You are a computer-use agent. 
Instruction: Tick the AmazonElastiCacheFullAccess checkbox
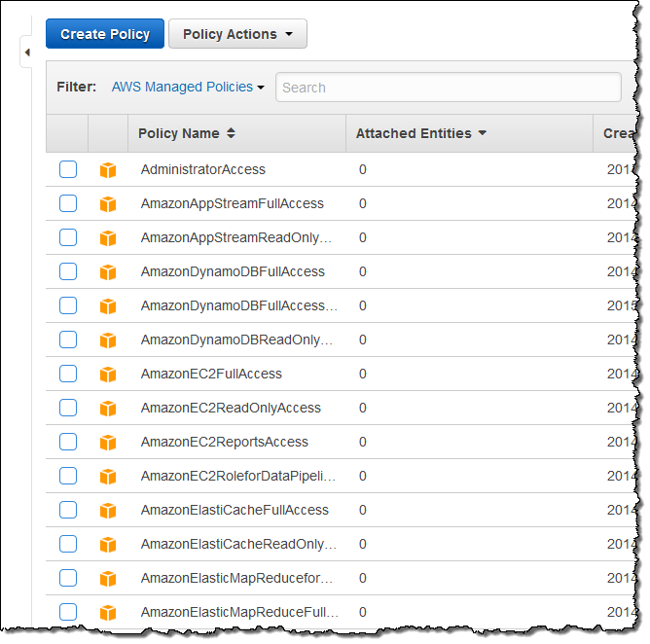tap(68, 510)
